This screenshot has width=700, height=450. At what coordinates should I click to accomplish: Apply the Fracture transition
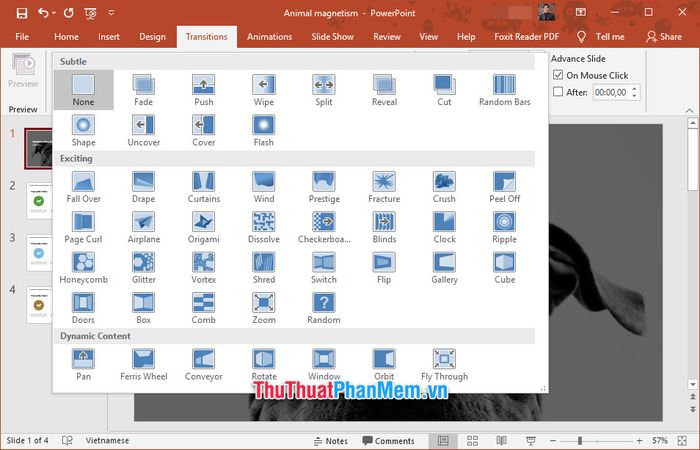(384, 187)
